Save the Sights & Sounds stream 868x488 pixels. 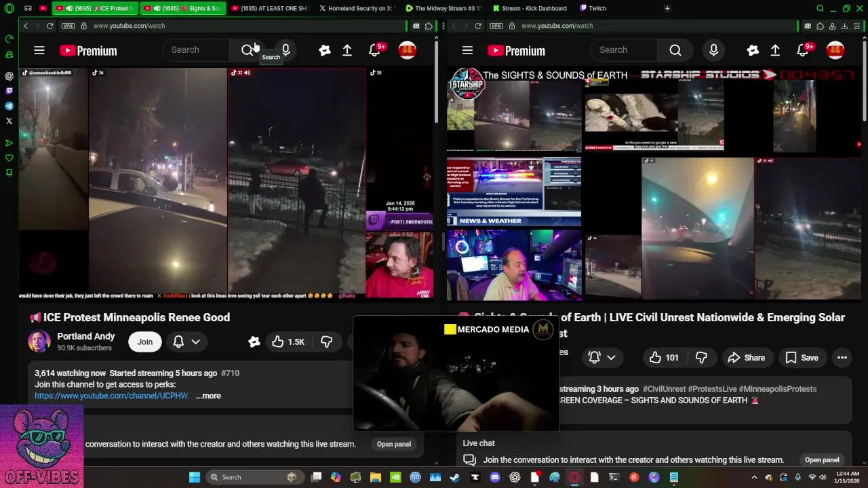(x=802, y=358)
